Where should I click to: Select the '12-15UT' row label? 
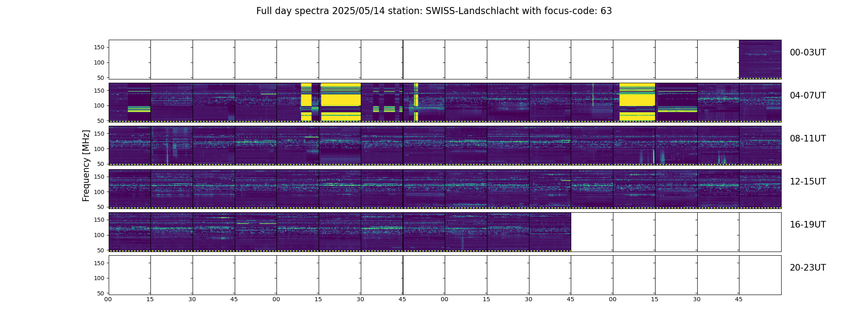tap(808, 182)
